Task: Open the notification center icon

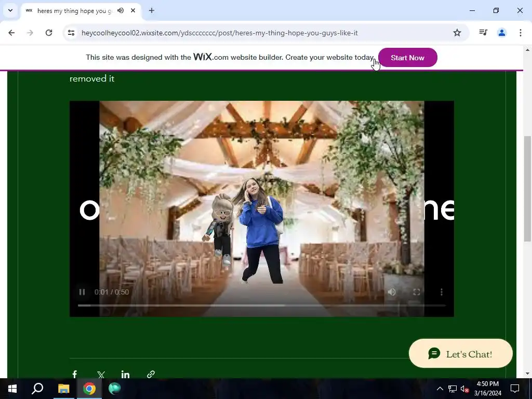Action: tap(515, 389)
